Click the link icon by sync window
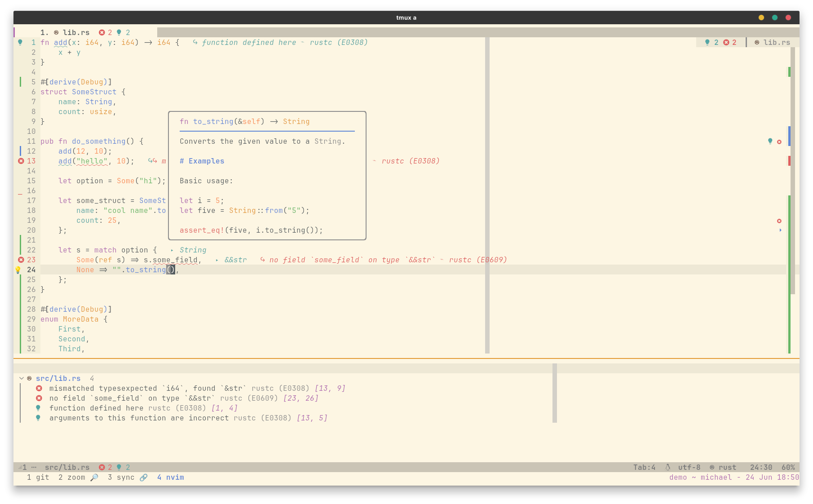 [x=144, y=477]
